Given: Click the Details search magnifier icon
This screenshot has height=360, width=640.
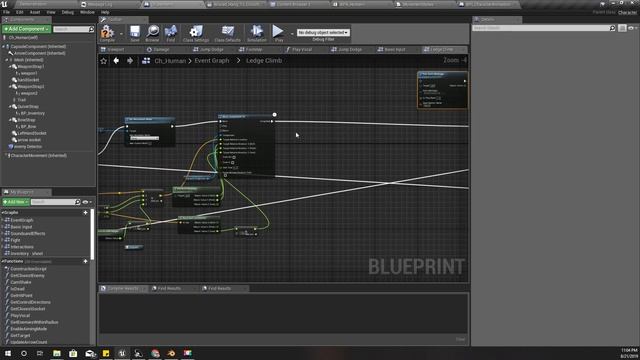Looking at the screenshot, I should point(612,28).
